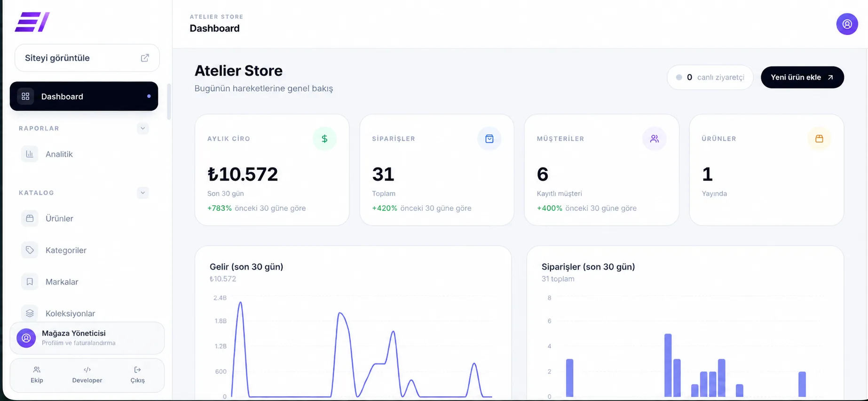Click the Gelir (son 30 gün) chart title
Screen dimensions: 868x401
[246, 266]
